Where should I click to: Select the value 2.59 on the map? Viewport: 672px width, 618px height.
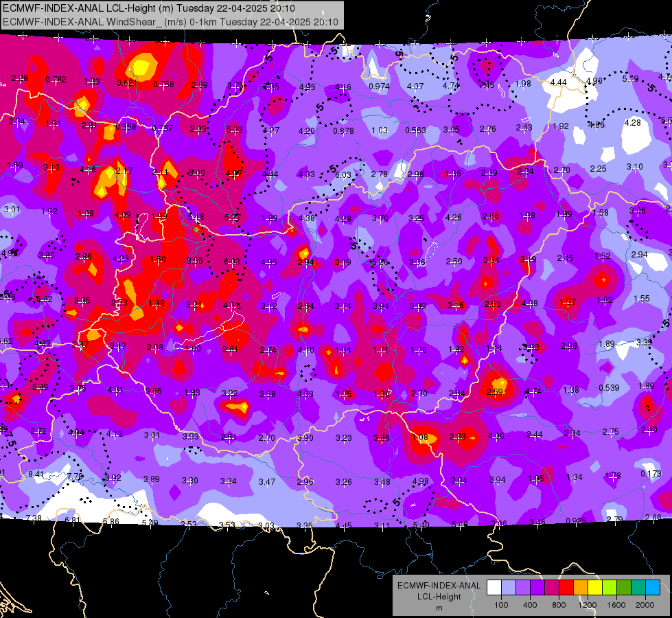[495, 391]
